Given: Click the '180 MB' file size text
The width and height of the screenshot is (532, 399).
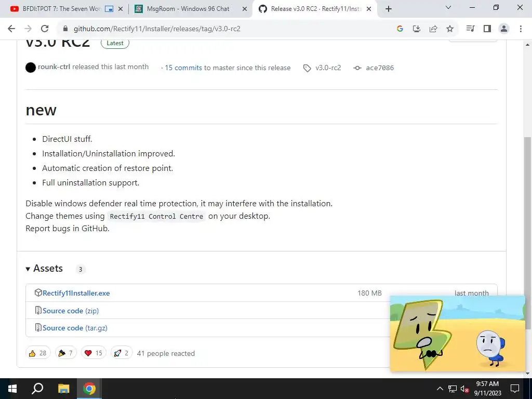Looking at the screenshot, I should pos(369,293).
